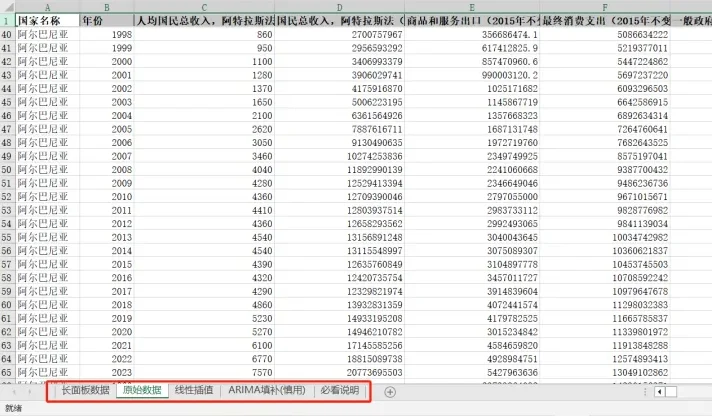Click the horizontal scrollbar left arrow
712x416 pixels.
[x=659, y=391]
